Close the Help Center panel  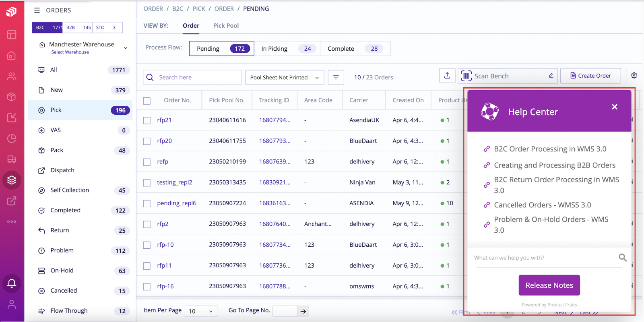point(615,107)
